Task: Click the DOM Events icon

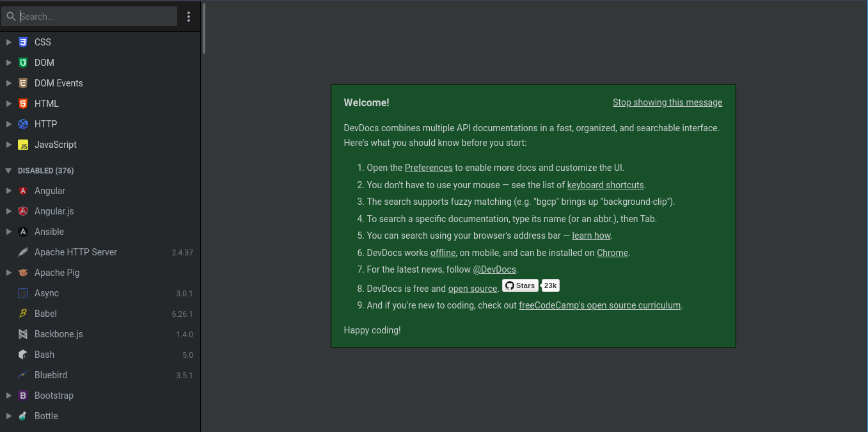Action: click(x=23, y=83)
